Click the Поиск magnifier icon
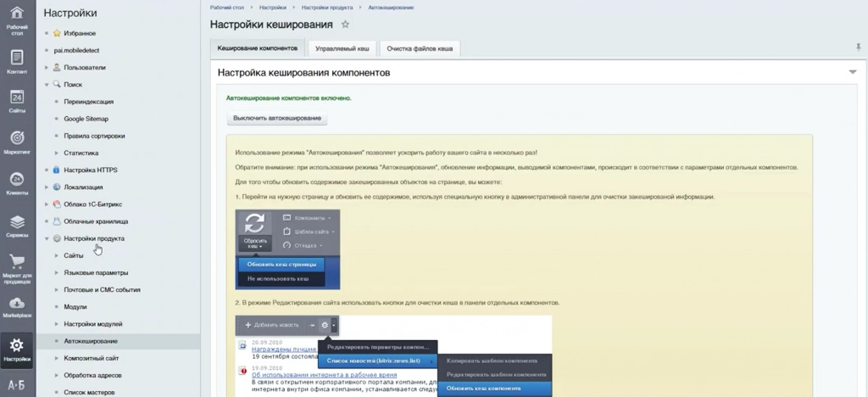Viewport: 868px width, 397px height. (x=57, y=85)
